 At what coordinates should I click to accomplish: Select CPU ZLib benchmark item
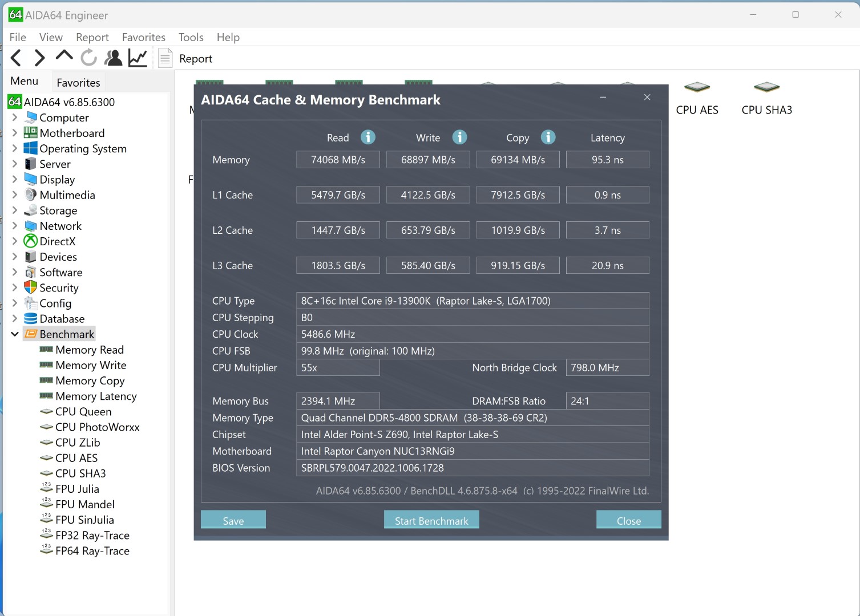pos(78,442)
